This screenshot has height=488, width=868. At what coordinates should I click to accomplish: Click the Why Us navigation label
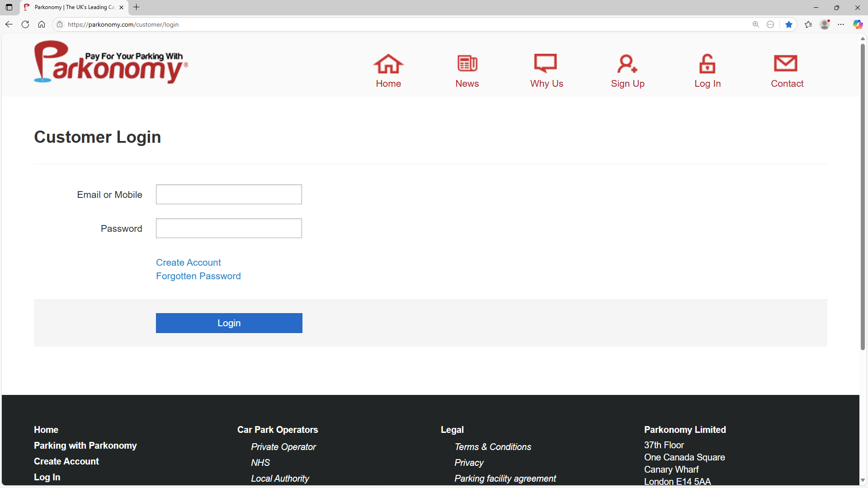click(547, 84)
